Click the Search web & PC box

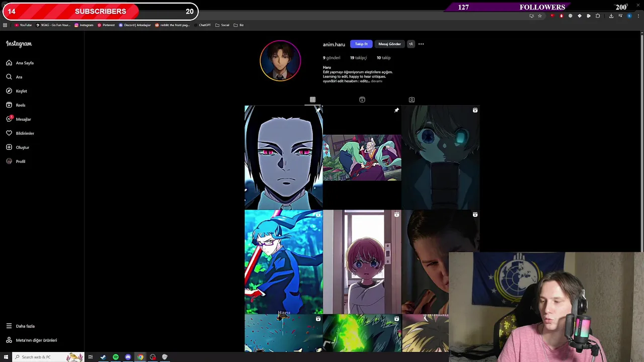point(48,357)
